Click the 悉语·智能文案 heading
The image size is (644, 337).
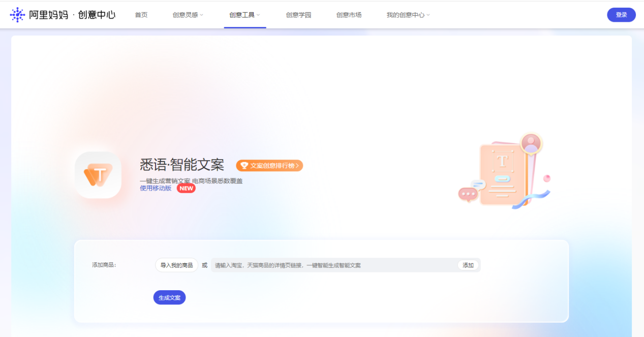(182, 165)
